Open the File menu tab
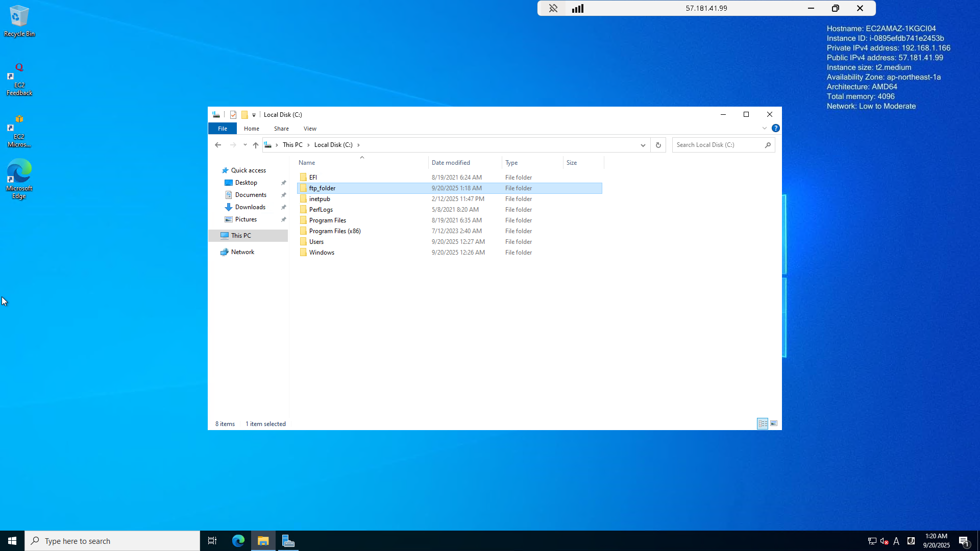 click(x=223, y=129)
